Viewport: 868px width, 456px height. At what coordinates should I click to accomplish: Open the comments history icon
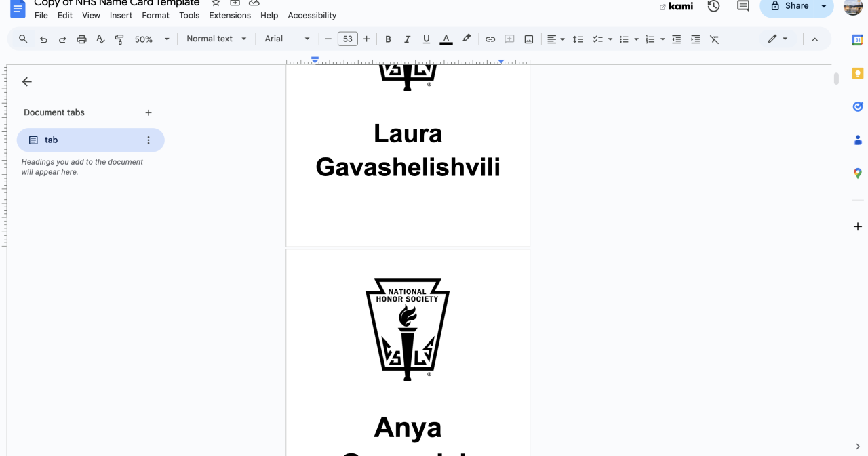(743, 6)
